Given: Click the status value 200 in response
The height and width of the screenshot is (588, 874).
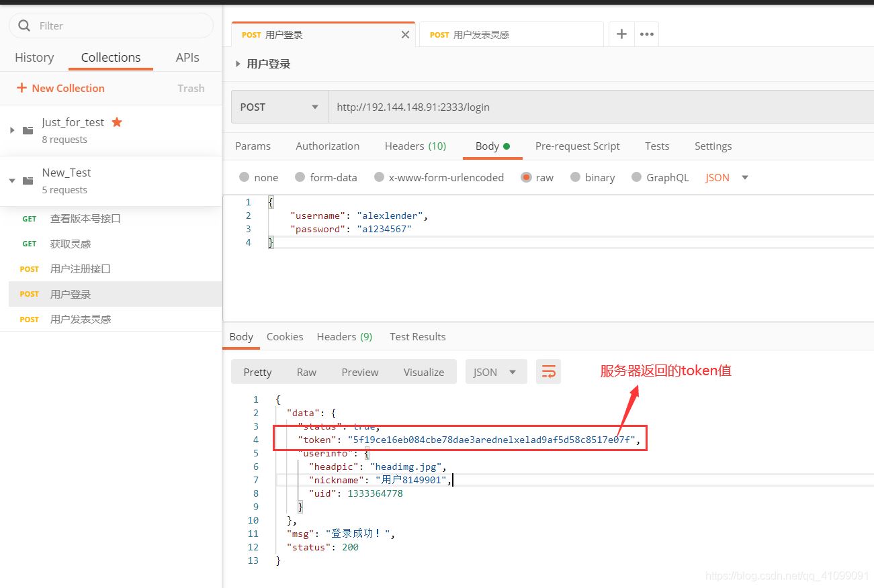Looking at the screenshot, I should click(x=350, y=547).
